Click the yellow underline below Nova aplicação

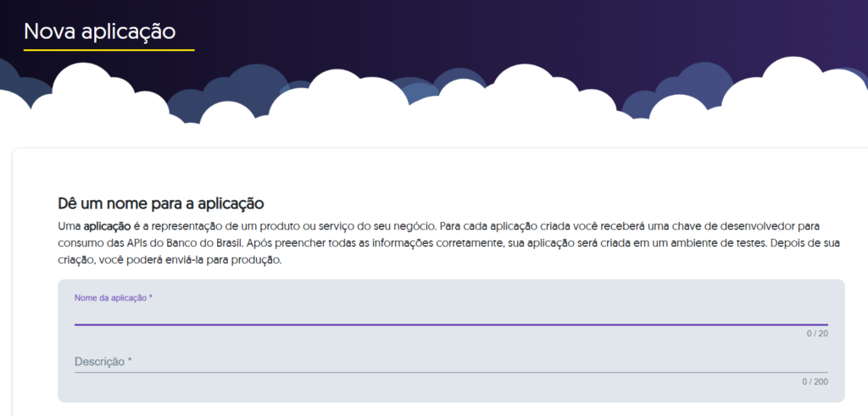(x=108, y=51)
